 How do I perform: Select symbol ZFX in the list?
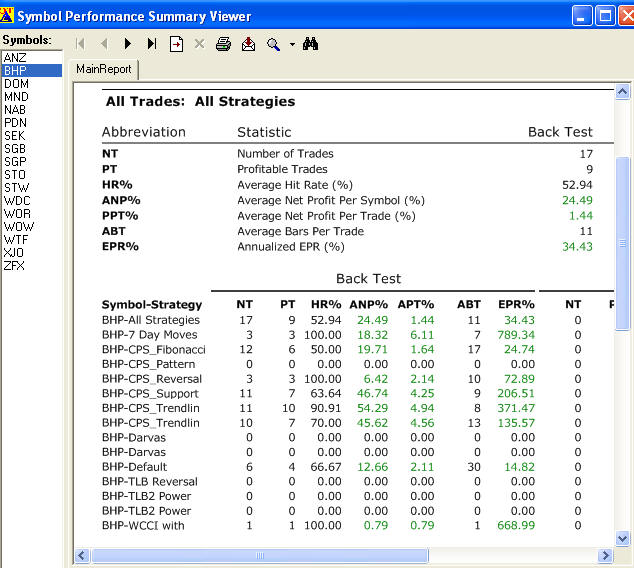32,266
